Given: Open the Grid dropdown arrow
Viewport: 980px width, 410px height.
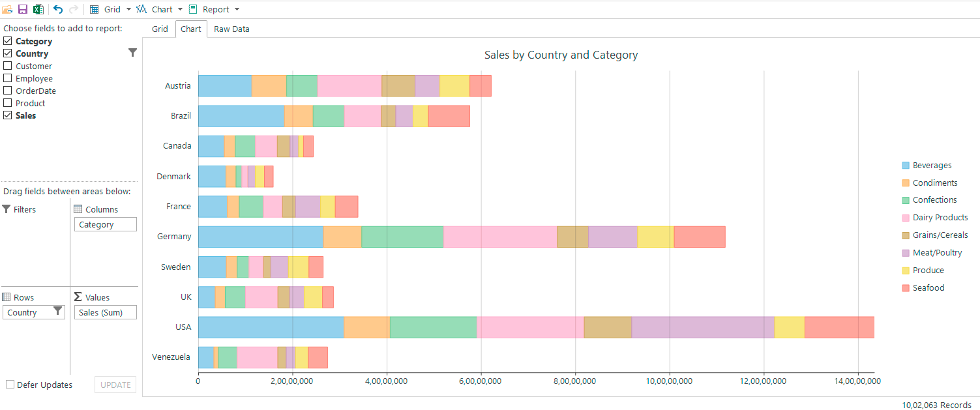Looking at the screenshot, I should [128, 9].
